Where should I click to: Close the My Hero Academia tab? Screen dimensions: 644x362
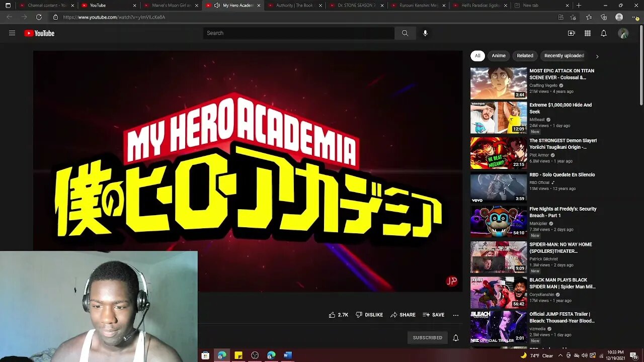[x=259, y=6]
